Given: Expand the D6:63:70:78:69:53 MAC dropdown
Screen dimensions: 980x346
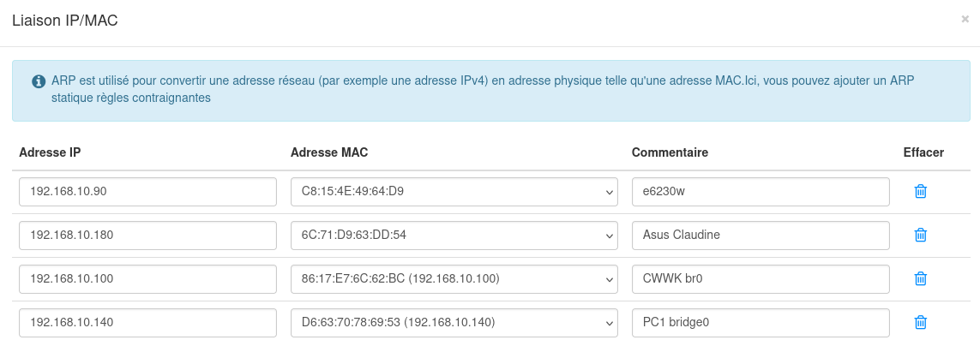Looking at the screenshot, I should 454,323.
